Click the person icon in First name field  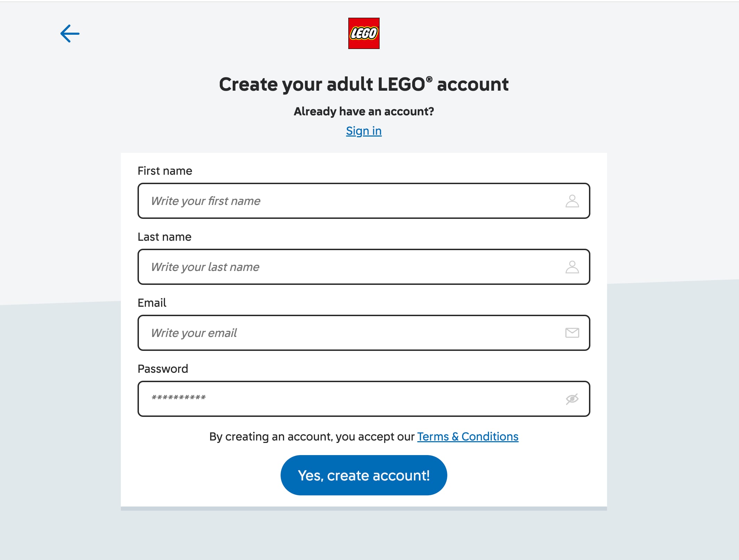pos(572,201)
